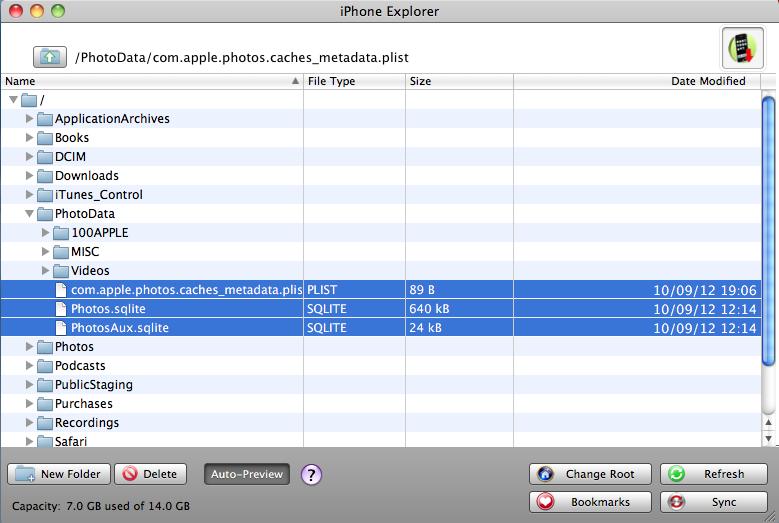Toggle the Auto-Preview button
The image size is (779, 523).
pos(247,474)
